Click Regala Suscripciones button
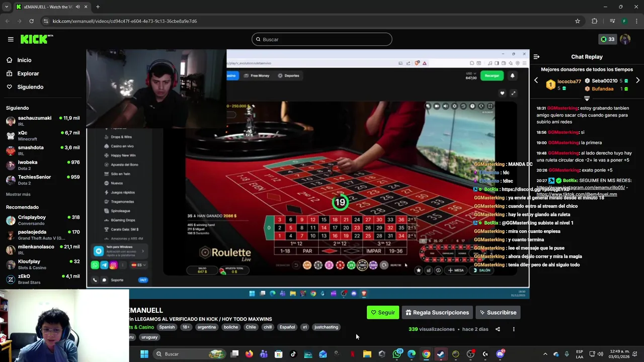Screen dimensions: 644x362 [437, 312]
